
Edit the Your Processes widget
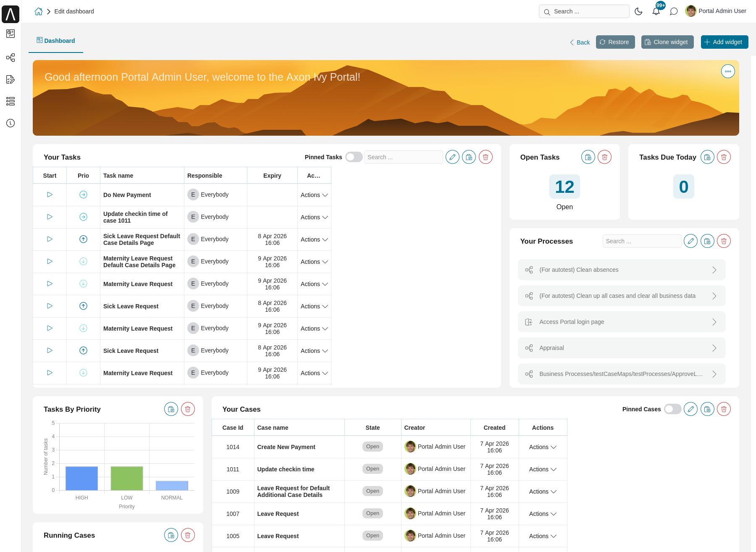pos(690,241)
